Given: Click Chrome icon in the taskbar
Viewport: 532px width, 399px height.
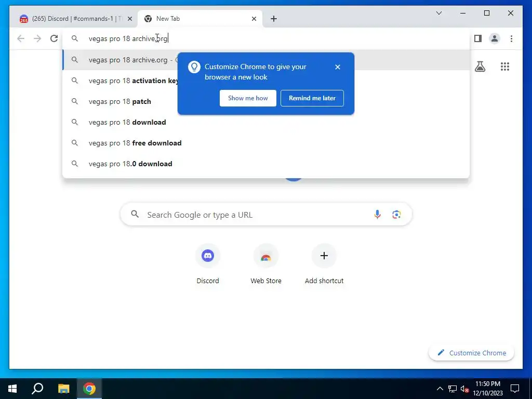Looking at the screenshot, I should (x=89, y=389).
